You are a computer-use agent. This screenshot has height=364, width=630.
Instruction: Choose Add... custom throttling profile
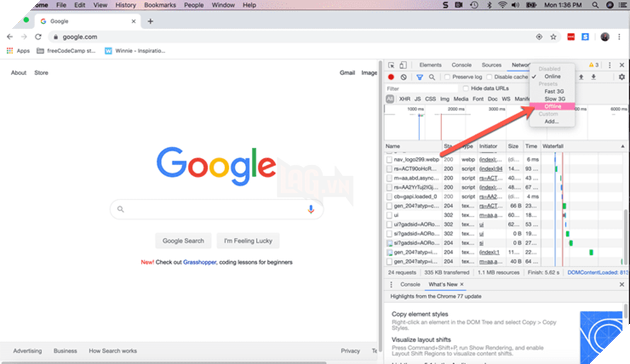coord(551,121)
